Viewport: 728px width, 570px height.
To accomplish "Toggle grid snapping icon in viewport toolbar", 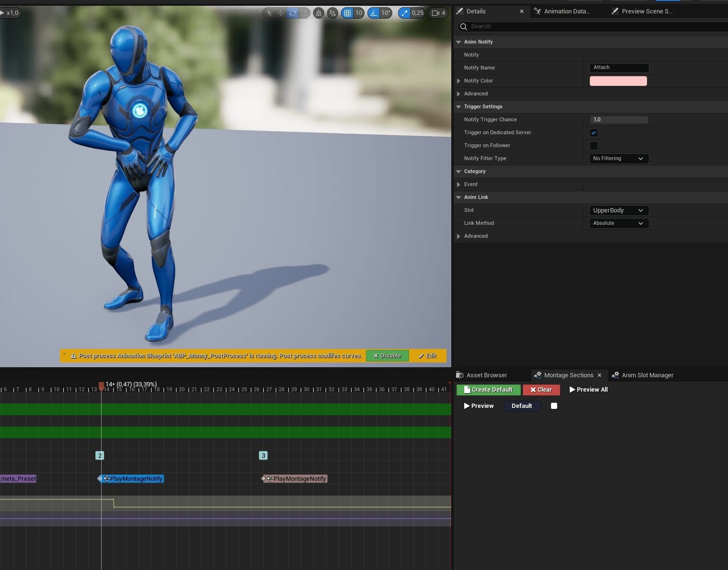I will click(347, 13).
